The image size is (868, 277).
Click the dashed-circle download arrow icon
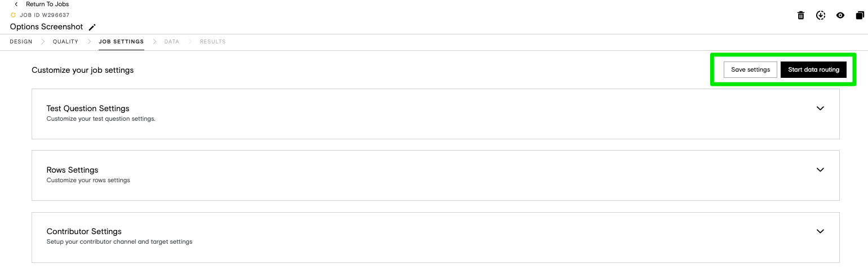coord(821,15)
